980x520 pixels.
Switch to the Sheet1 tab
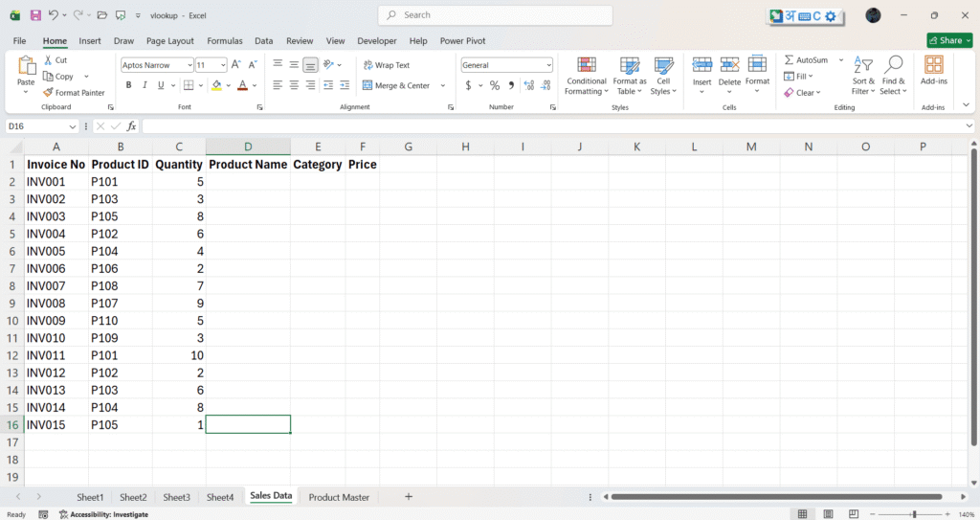[x=90, y=497]
